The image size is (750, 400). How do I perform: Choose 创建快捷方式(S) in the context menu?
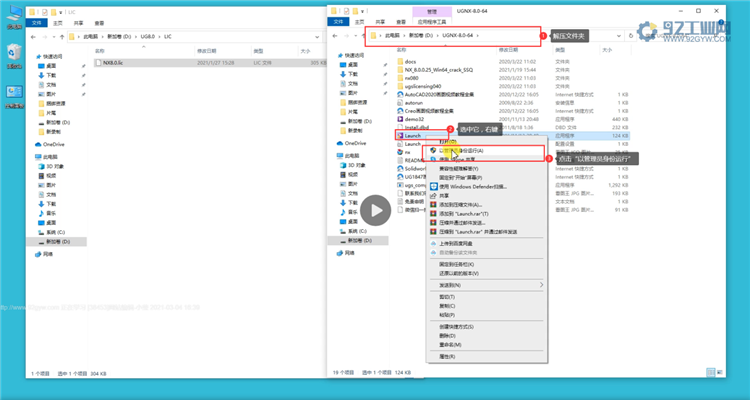pos(487,327)
